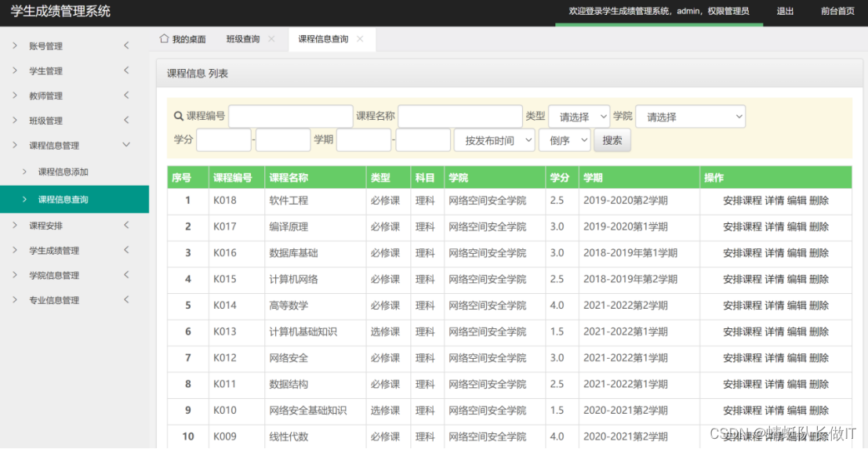Click the home icon on 我的桌面 tab
868x449 pixels.
coord(164,38)
